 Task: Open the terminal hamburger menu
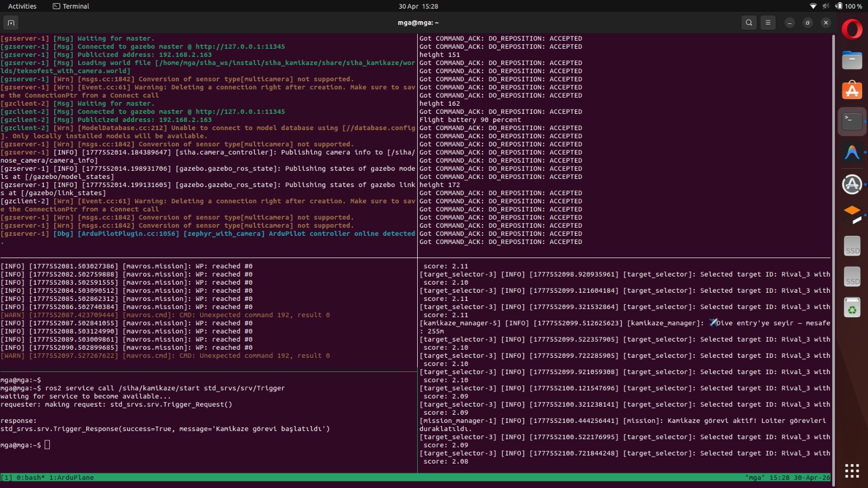click(x=768, y=23)
